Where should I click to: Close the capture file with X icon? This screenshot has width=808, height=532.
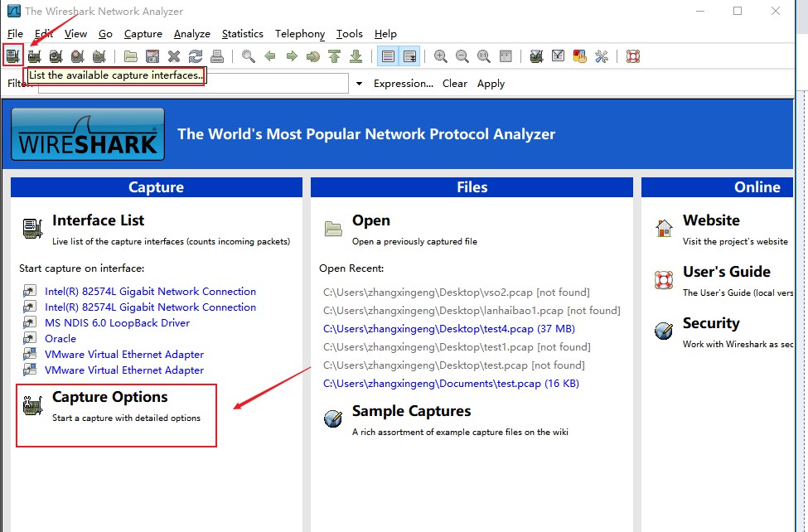(x=174, y=56)
